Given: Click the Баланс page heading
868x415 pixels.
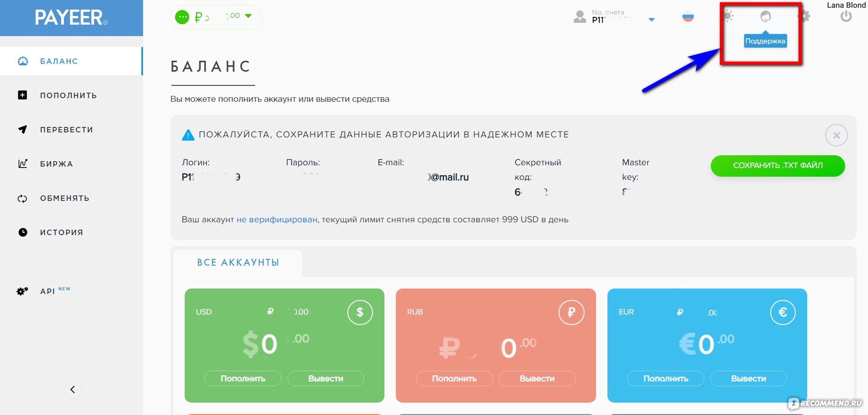Looking at the screenshot, I should (x=211, y=67).
